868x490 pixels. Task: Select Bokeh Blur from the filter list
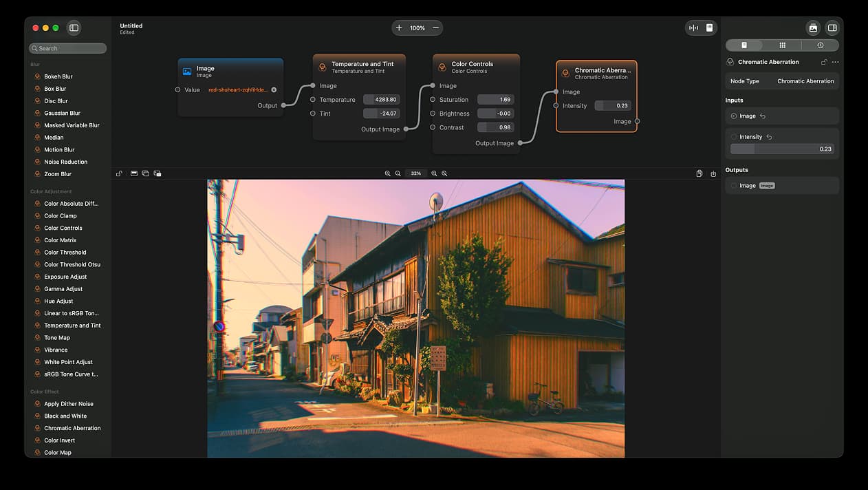(x=58, y=76)
